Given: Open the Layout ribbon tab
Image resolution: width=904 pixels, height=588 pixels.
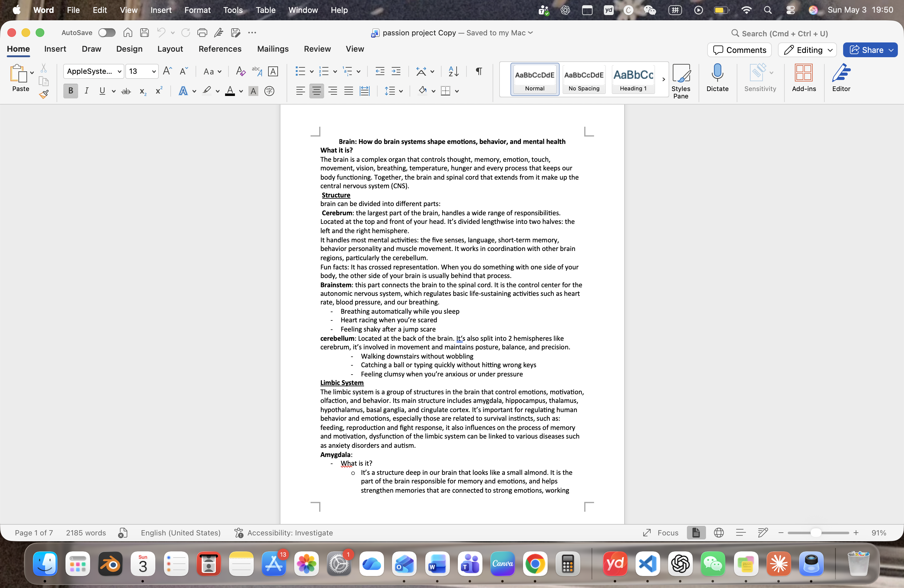Looking at the screenshot, I should [170, 49].
